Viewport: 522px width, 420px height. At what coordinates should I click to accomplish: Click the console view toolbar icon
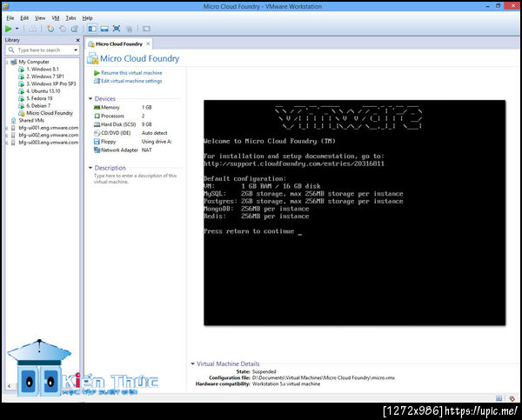point(146,29)
